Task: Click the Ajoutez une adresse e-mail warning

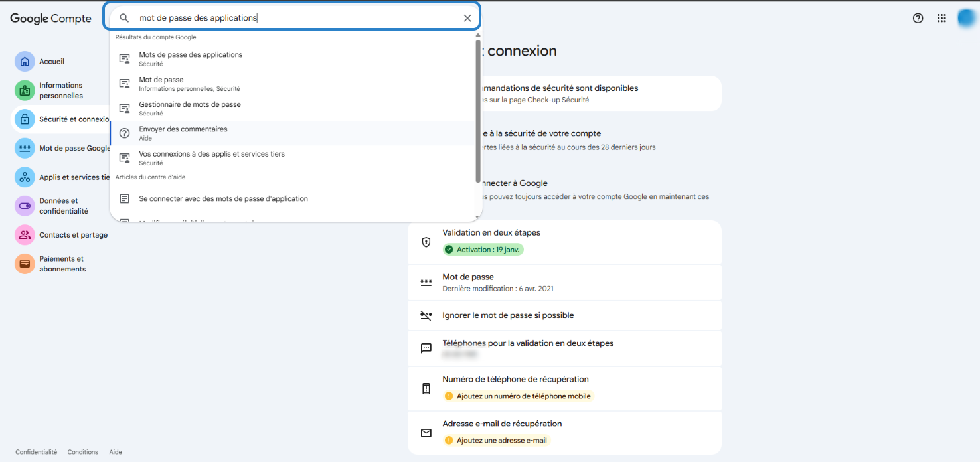Action: coord(497,440)
